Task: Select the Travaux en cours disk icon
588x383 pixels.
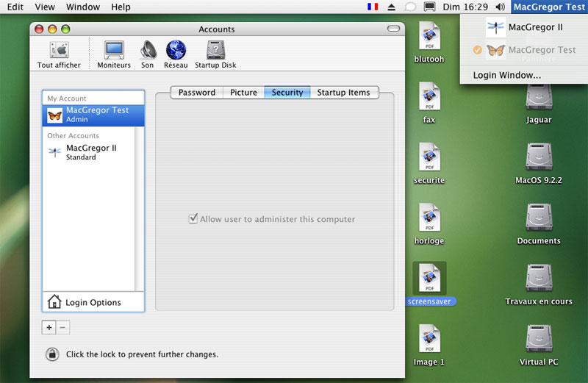Action: [539, 278]
